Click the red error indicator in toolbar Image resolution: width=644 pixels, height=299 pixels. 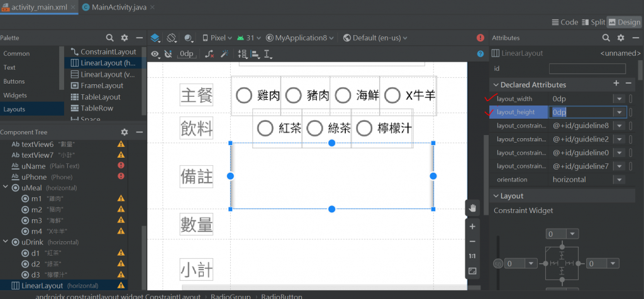pyautogui.click(x=480, y=38)
